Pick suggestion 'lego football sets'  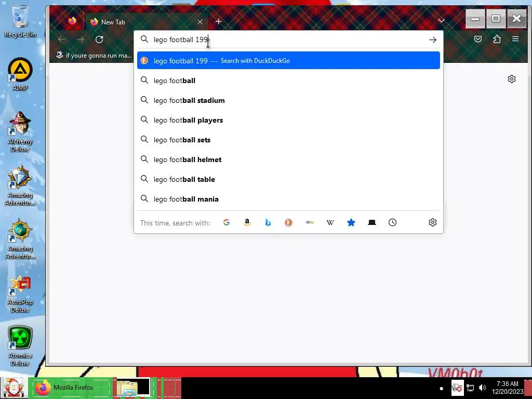click(288, 140)
